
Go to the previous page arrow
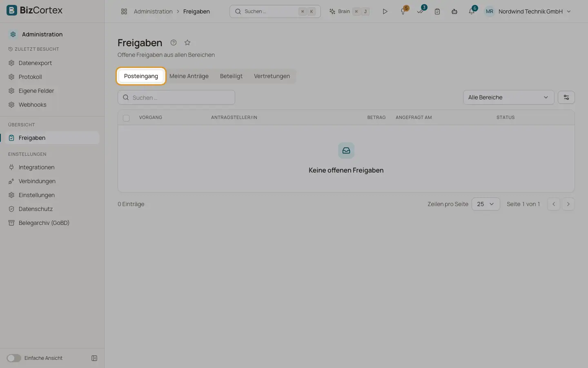[x=554, y=204]
